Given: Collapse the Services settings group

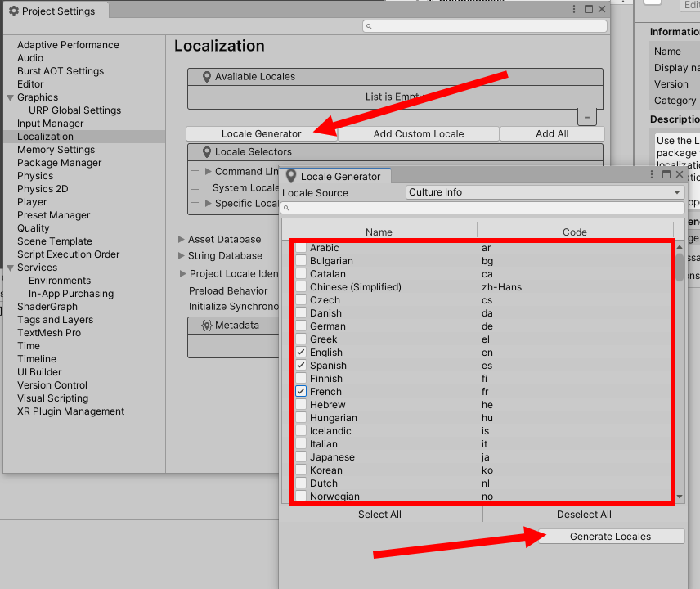Looking at the screenshot, I should pos(11,268).
